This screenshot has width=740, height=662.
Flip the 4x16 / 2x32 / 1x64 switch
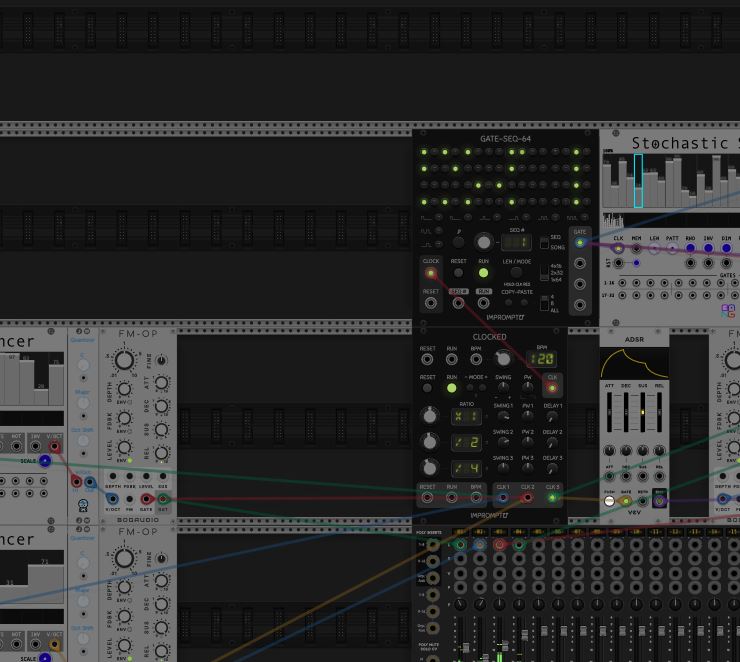click(544, 272)
